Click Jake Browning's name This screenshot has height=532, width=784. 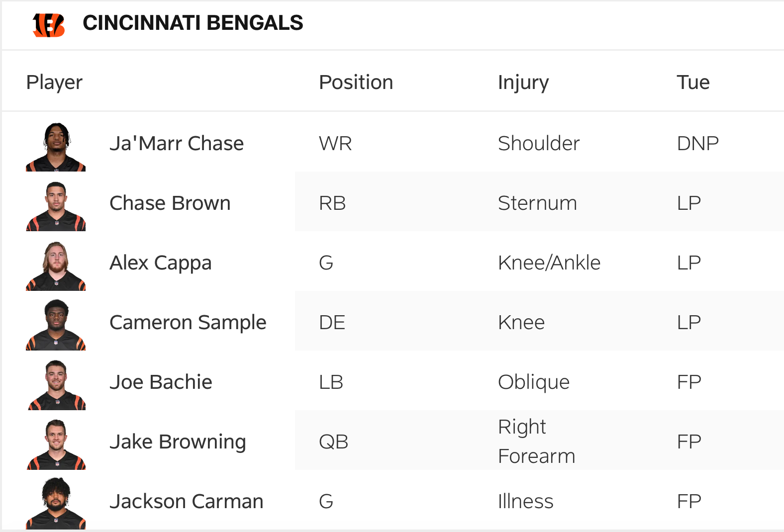tap(178, 442)
